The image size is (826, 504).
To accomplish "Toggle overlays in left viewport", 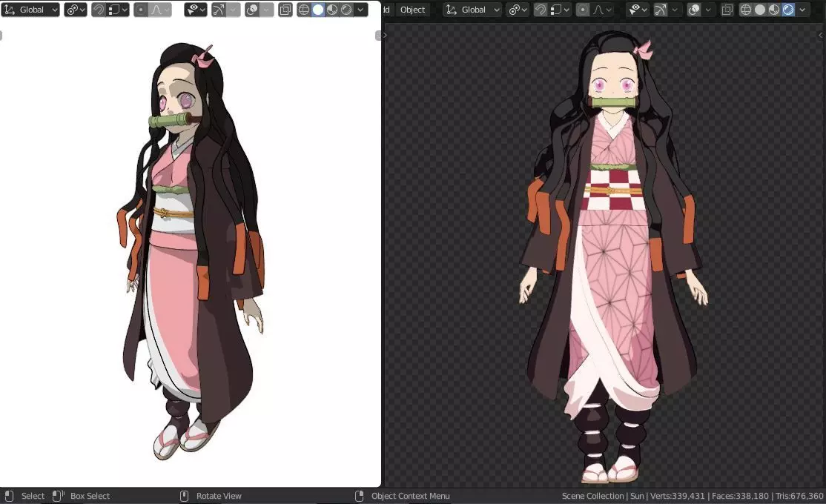I will click(x=252, y=10).
